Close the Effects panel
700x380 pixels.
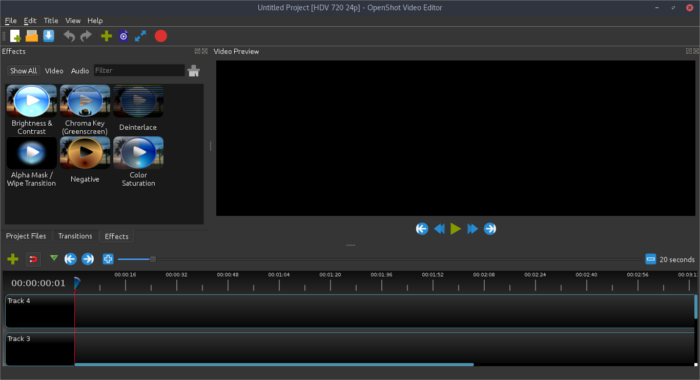click(205, 51)
